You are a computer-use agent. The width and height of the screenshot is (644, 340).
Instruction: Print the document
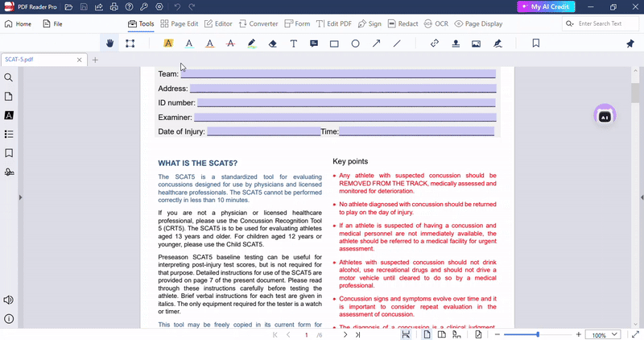pyautogui.click(x=114, y=7)
